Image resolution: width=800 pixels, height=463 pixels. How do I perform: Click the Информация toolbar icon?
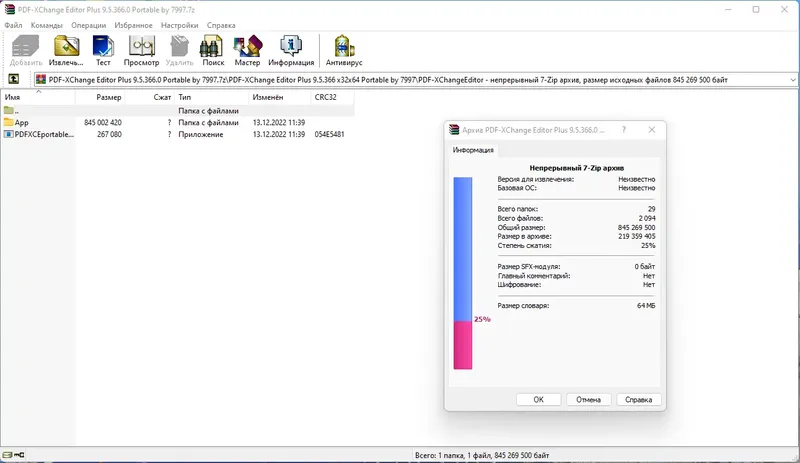tap(291, 46)
